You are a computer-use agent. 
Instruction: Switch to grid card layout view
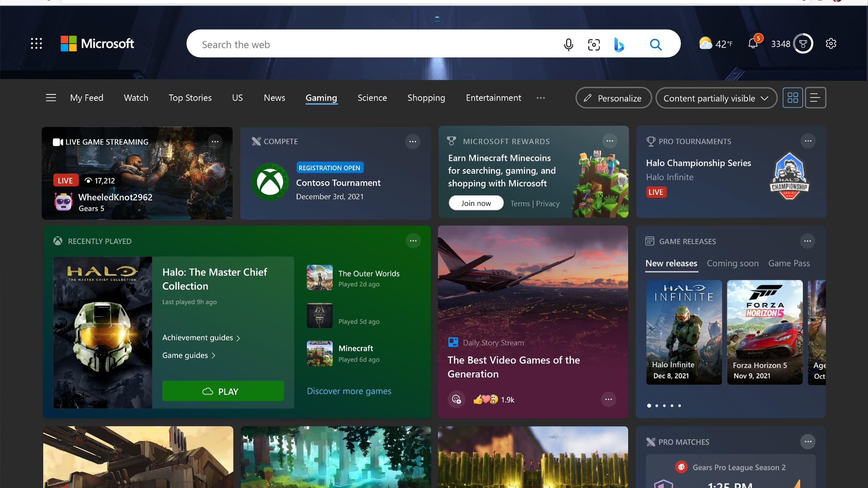click(x=793, y=97)
